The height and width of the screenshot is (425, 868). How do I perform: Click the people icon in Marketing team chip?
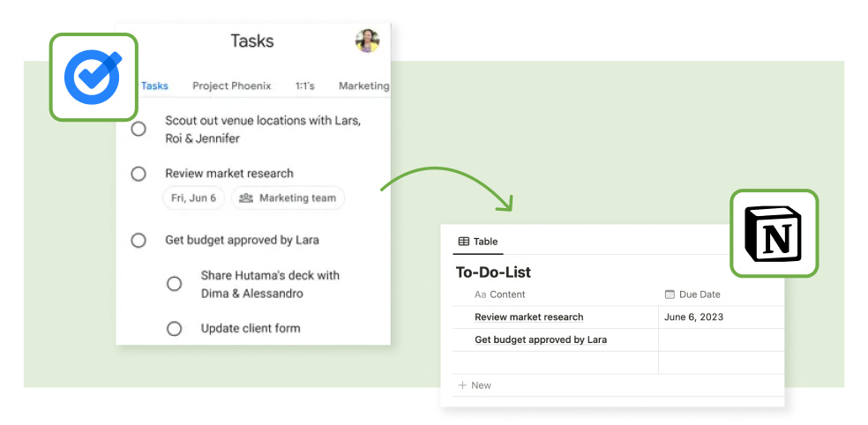[246, 198]
